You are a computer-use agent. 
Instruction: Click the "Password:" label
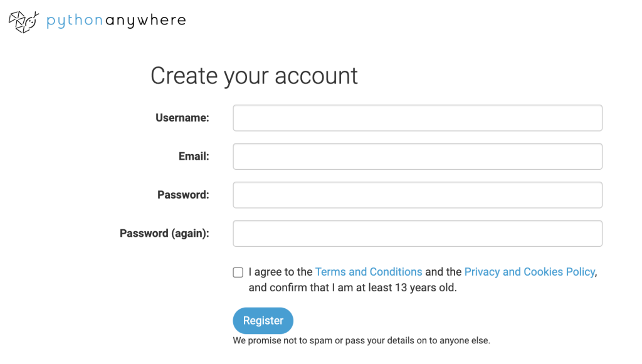[183, 195]
